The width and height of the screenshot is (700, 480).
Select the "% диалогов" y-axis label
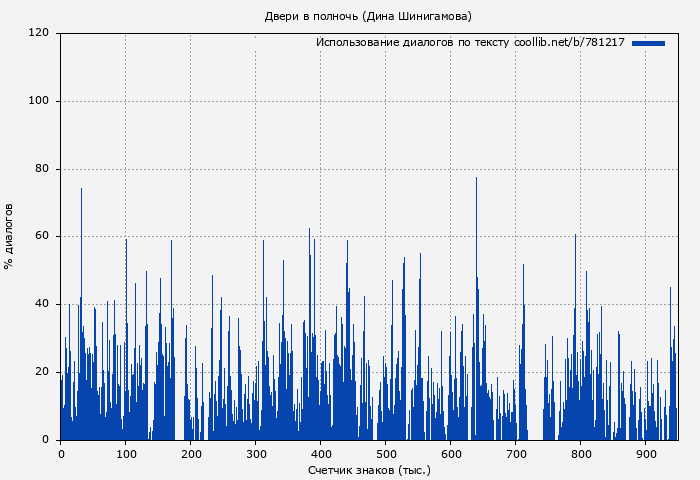tap(9, 236)
